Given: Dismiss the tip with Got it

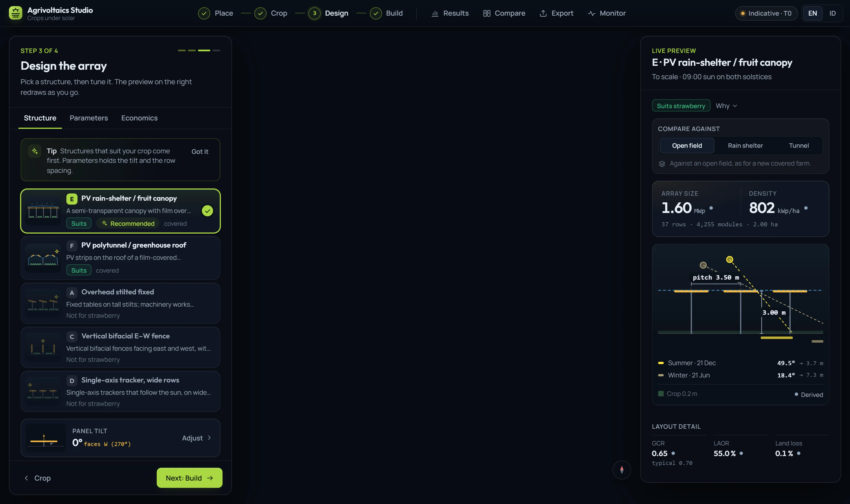Looking at the screenshot, I should 200,151.
